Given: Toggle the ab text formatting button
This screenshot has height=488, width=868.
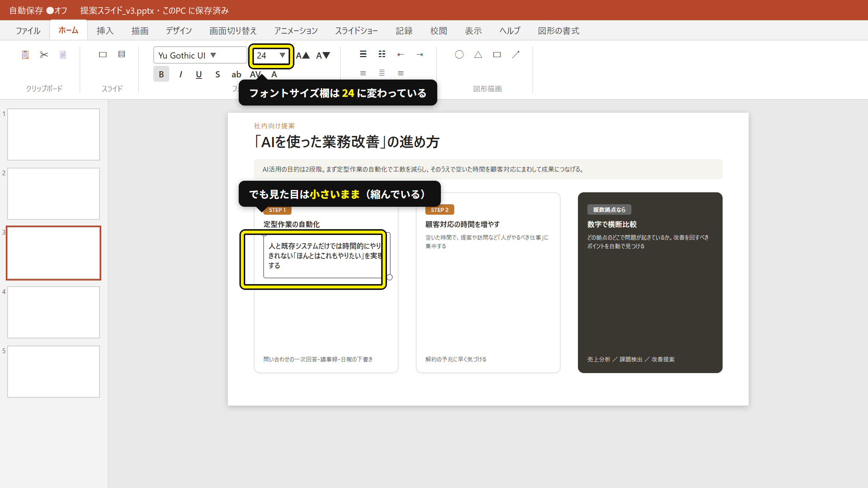Looking at the screenshot, I should click(x=236, y=74).
